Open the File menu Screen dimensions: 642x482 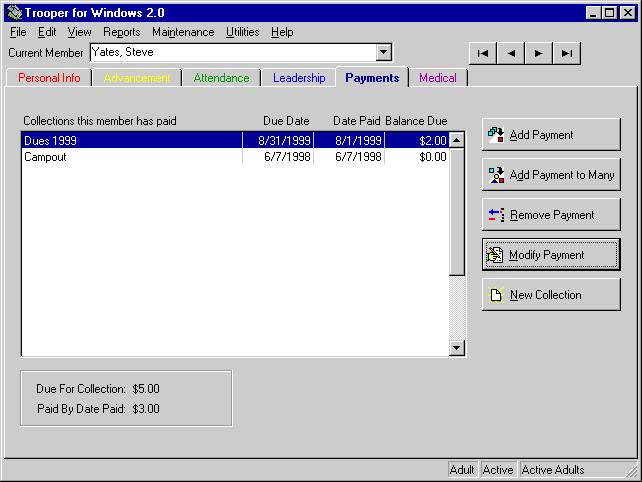18,32
